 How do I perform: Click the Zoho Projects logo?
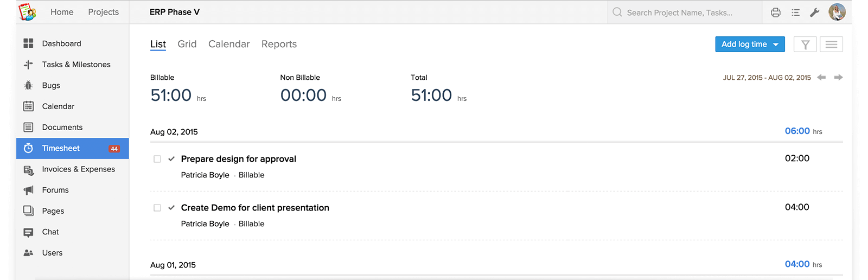click(x=27, y=12)
